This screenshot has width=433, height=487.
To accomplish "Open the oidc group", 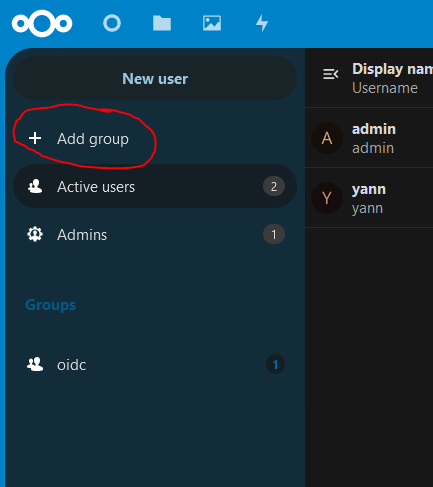I will tap(155, 364).
